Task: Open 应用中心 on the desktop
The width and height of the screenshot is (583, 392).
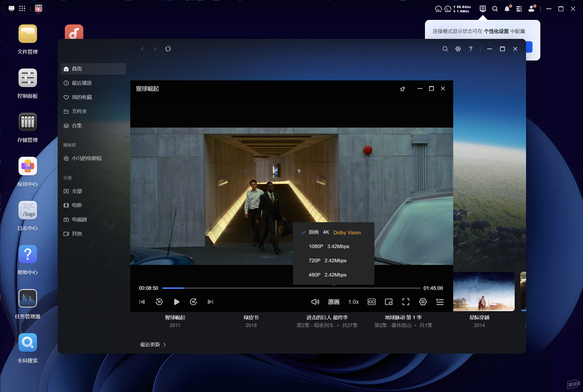Action: [28, 172]
